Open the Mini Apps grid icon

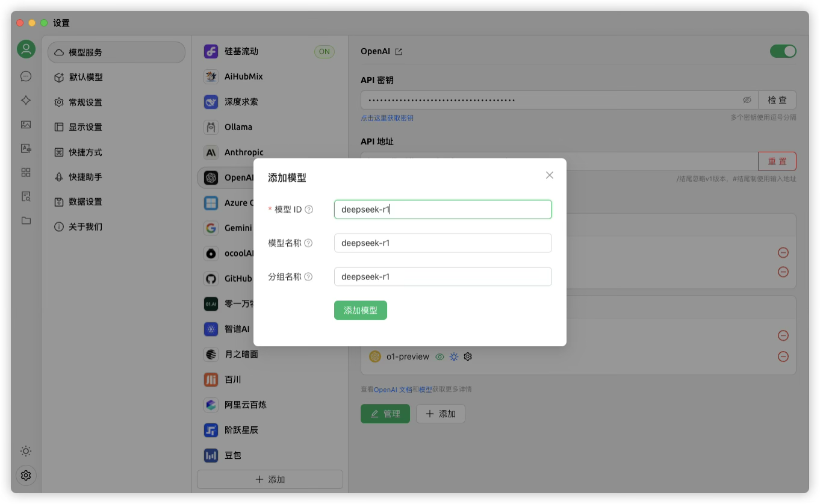pos(25,172)
